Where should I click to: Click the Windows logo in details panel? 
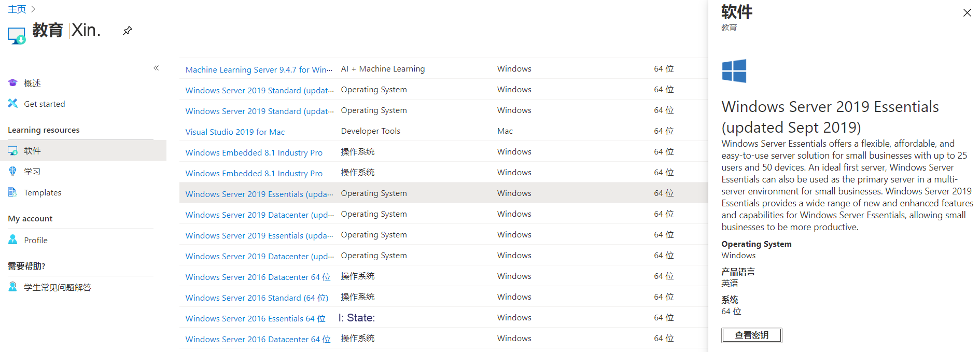coord(734,71)
